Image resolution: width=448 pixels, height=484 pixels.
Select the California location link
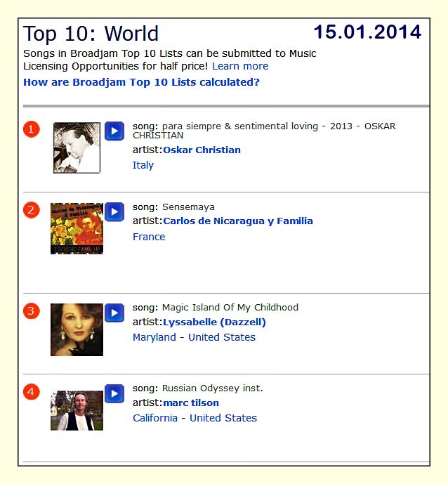(155, 418)
